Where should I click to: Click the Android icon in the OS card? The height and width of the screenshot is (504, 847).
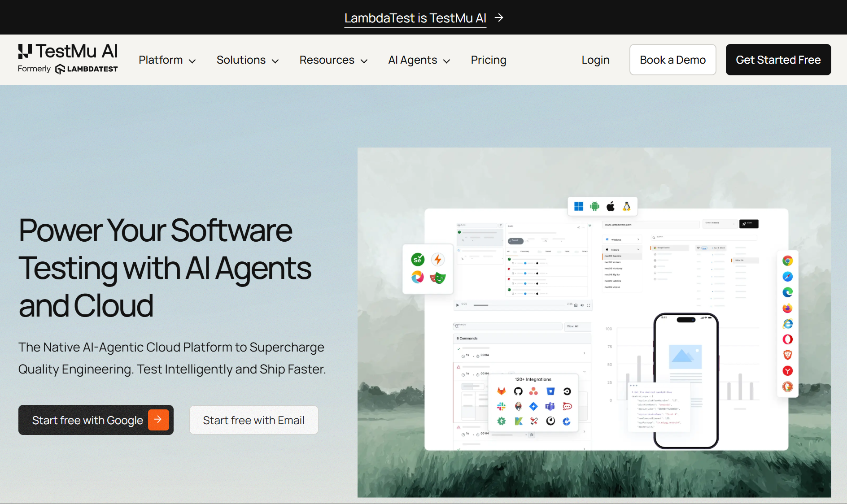(x=594, y=206)
